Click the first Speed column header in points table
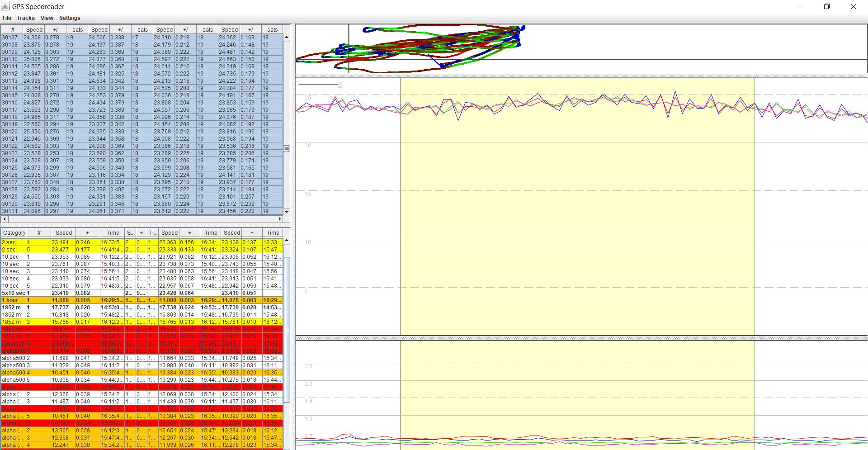The height and width of the screenshot is (450, 868). pyautogui.click(x=34, y=30)
